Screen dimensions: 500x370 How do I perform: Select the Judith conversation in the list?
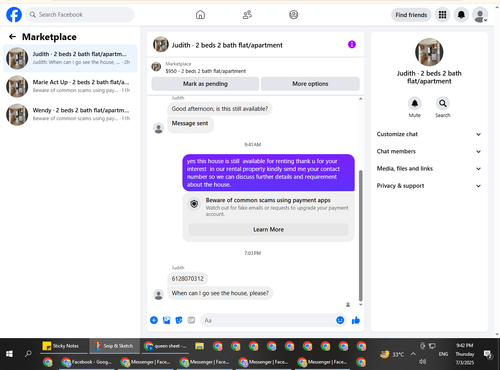(x=70, y=58)
